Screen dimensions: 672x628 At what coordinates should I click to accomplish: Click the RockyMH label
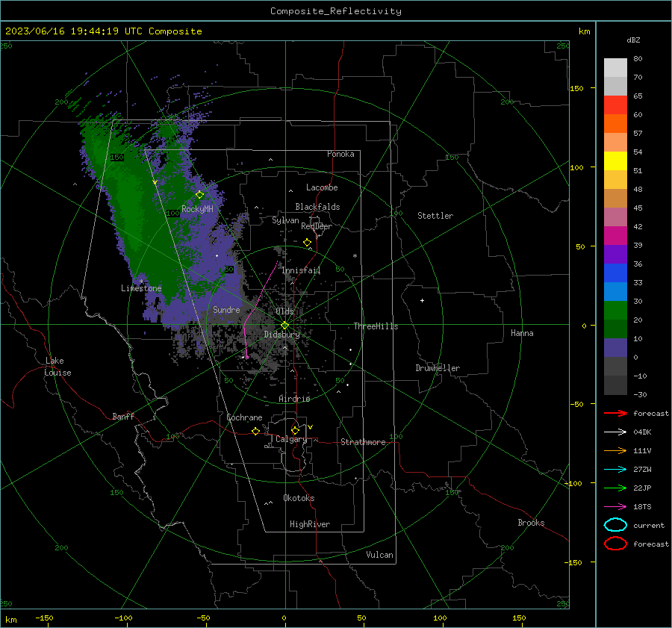point(197,209)
